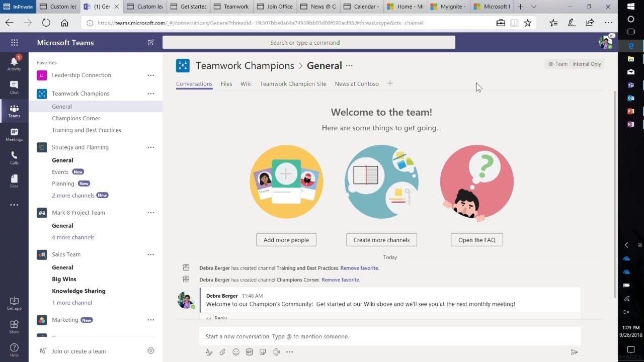Open the teams management gear icon
This screenshot has width=644, height=362.
point(150,351)
